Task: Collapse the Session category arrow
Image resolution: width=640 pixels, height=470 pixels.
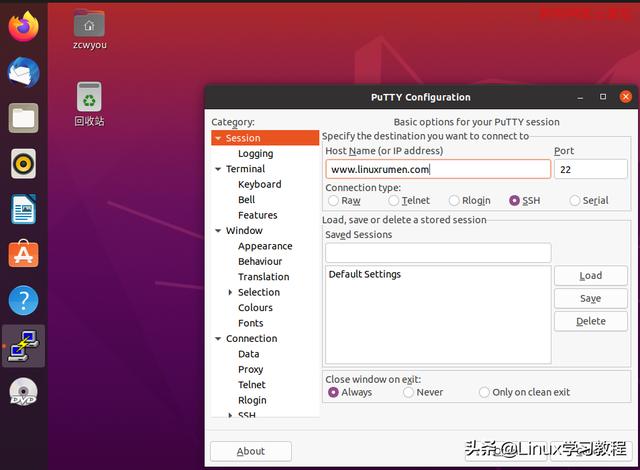Action: pos(218,138)
